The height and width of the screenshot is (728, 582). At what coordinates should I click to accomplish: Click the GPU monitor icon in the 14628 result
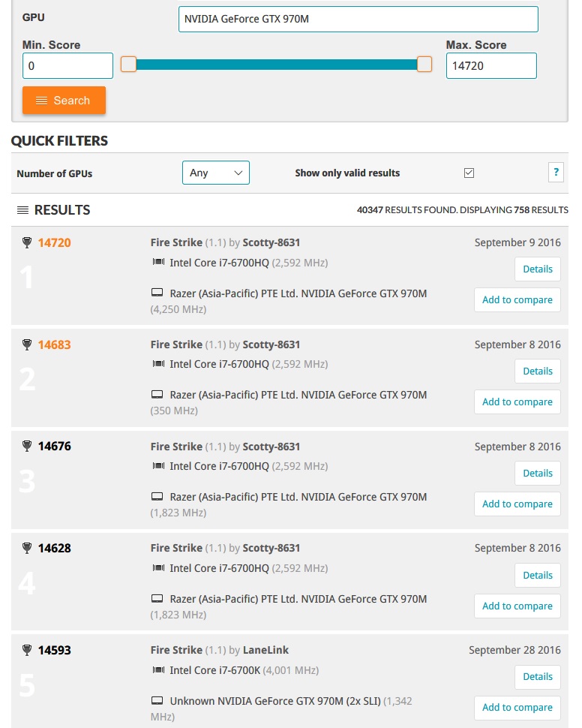point(157,598)
